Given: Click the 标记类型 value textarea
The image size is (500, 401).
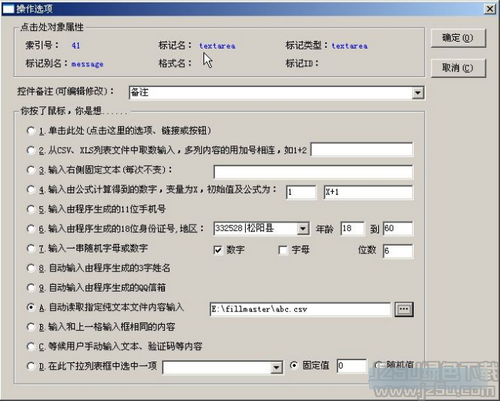Looking at the screenshot, I should 350,46.
